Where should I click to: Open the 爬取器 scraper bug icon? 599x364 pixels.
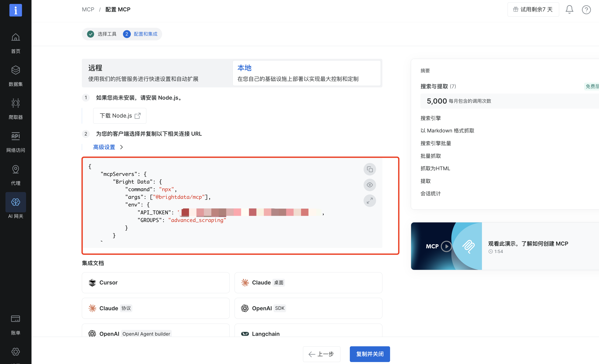[x=16, y=103]
